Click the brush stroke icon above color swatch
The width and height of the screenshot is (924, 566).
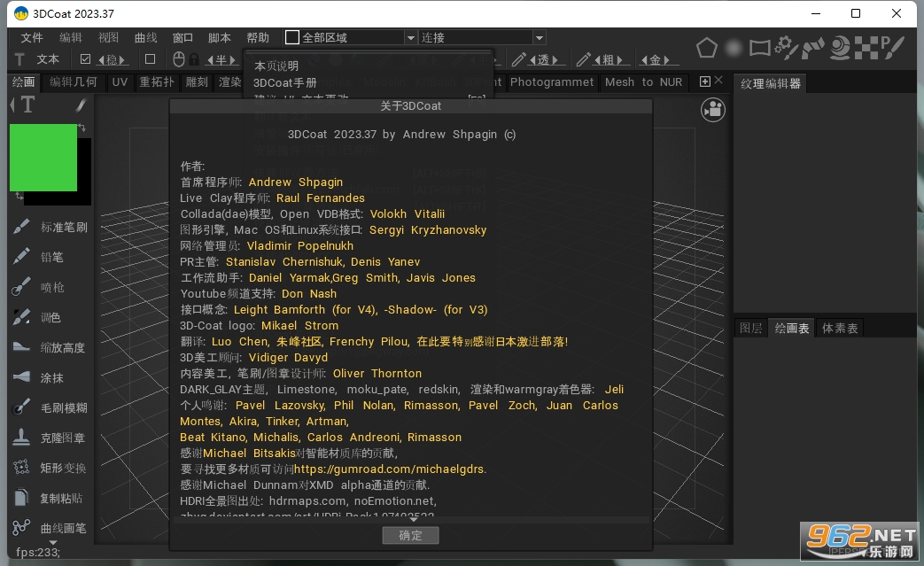[81, 105]
